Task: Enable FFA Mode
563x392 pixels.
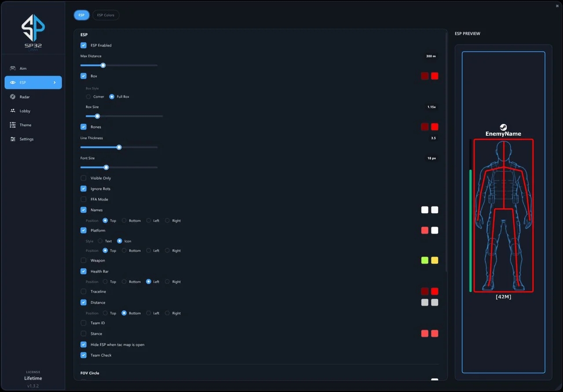Action: 84,199
